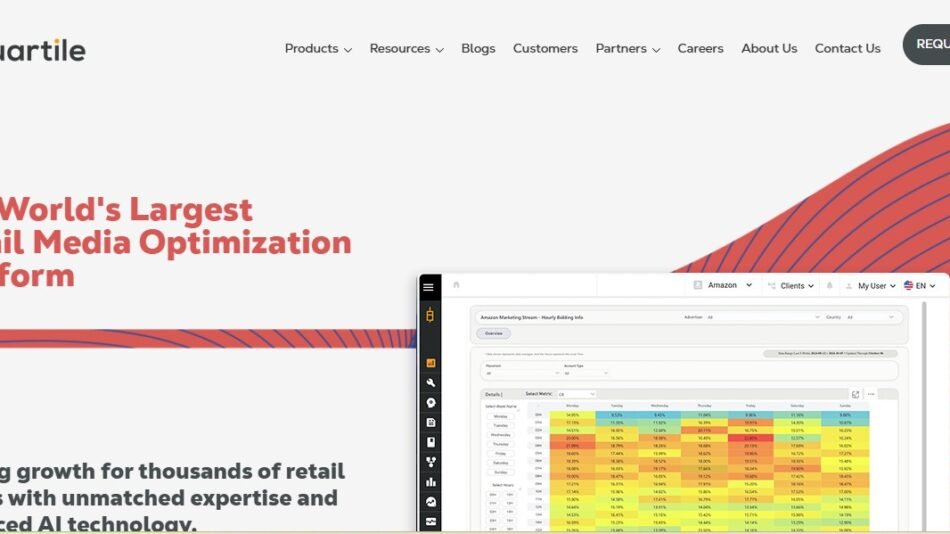Click the orange chart icon in sidebar
This screenshot has width=950, height=534.
click(x=430, y=362)
